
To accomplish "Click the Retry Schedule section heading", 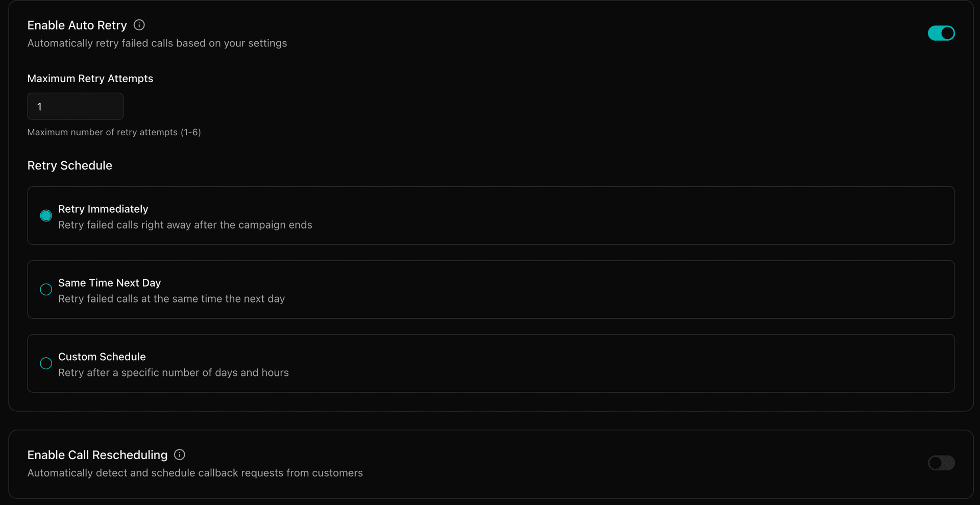I will 69,166.
